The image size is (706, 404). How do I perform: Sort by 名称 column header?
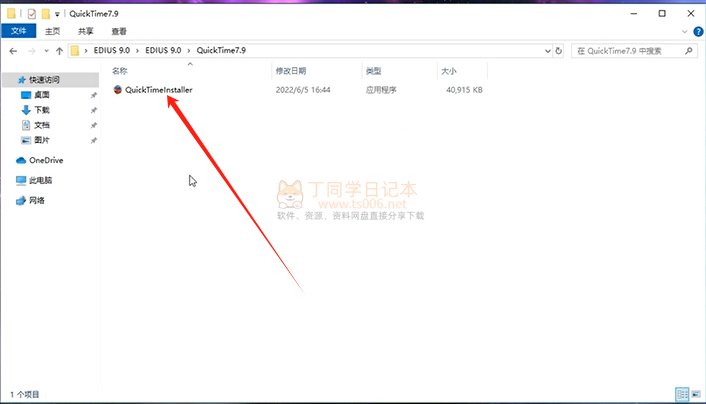(120, 71)
